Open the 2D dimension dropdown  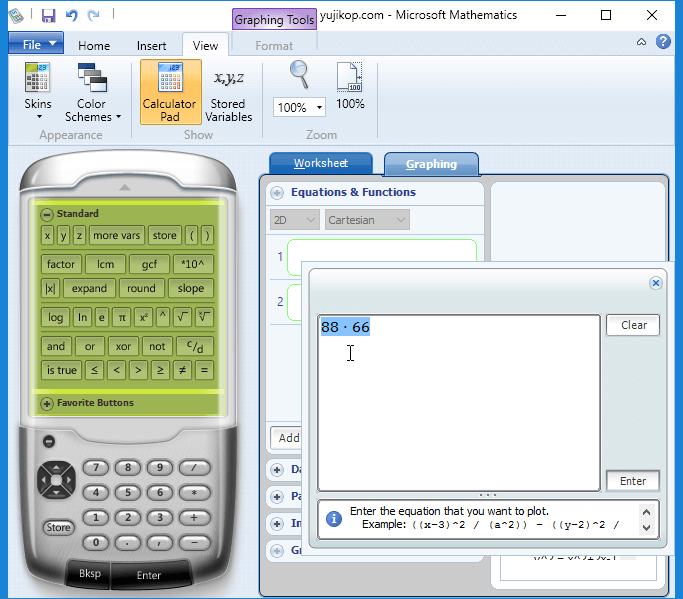tap(294, 220)
